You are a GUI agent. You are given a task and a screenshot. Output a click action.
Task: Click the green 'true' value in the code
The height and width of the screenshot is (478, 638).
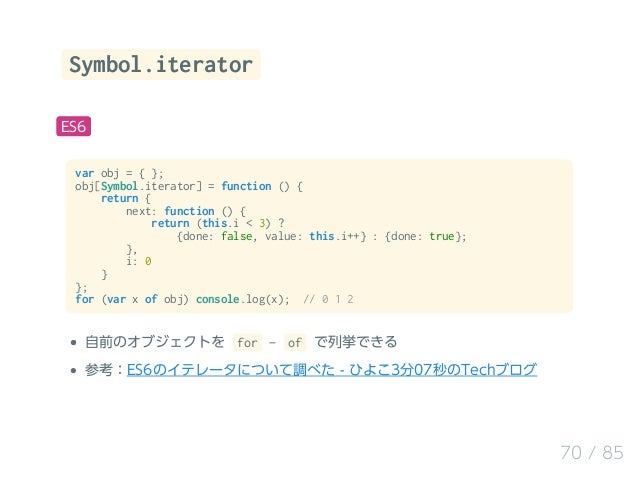[442, 236]
